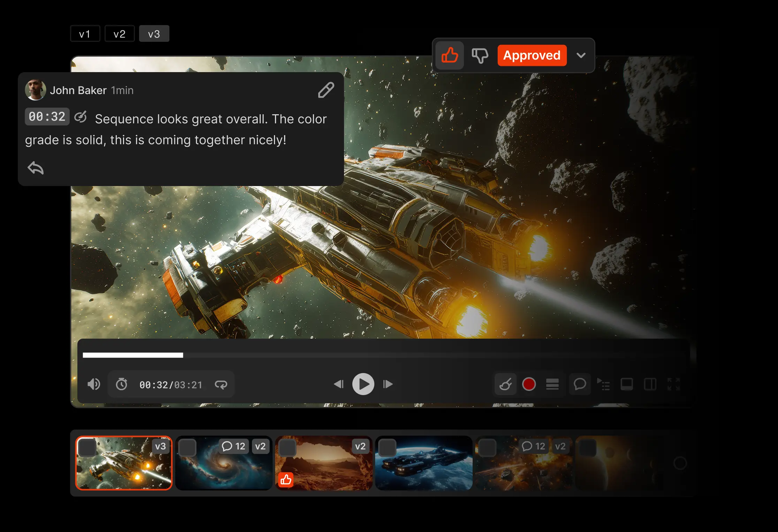The height and width of the screenshot is (532, 778).
Task: Give the clip a thumbs up
Action: [x=449, y=55]
